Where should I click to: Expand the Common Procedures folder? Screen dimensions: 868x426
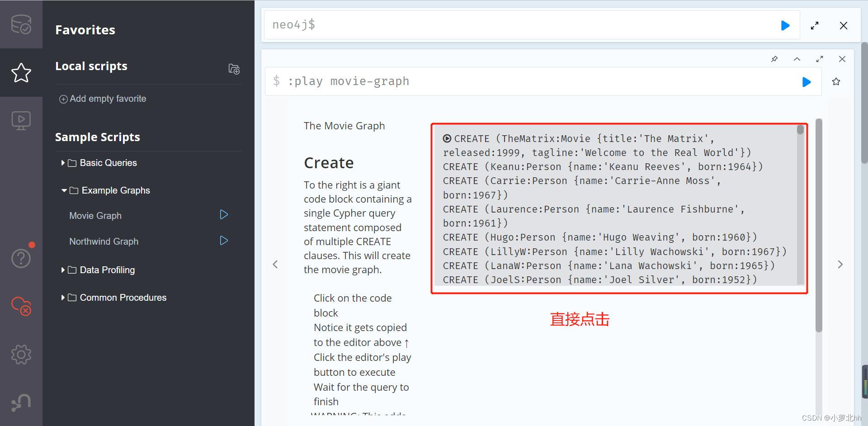coord(114,298)
